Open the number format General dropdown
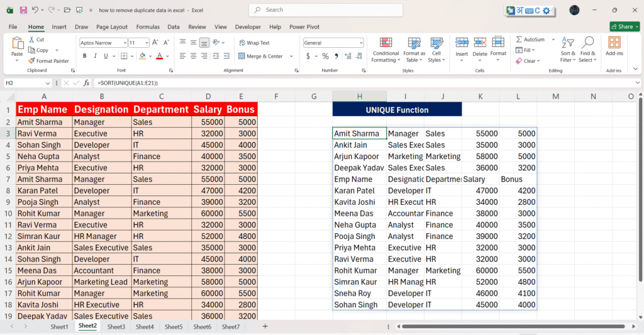Image resolution: width=644 pixels, height=335 pixels. [x=361, y=43]
